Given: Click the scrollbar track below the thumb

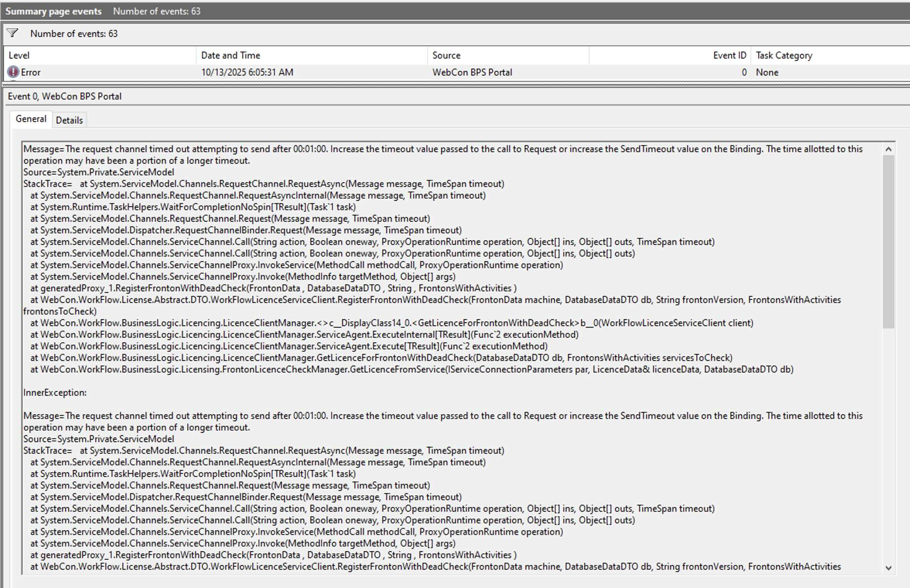Looking at the screenshot, I should pos(888,445).
